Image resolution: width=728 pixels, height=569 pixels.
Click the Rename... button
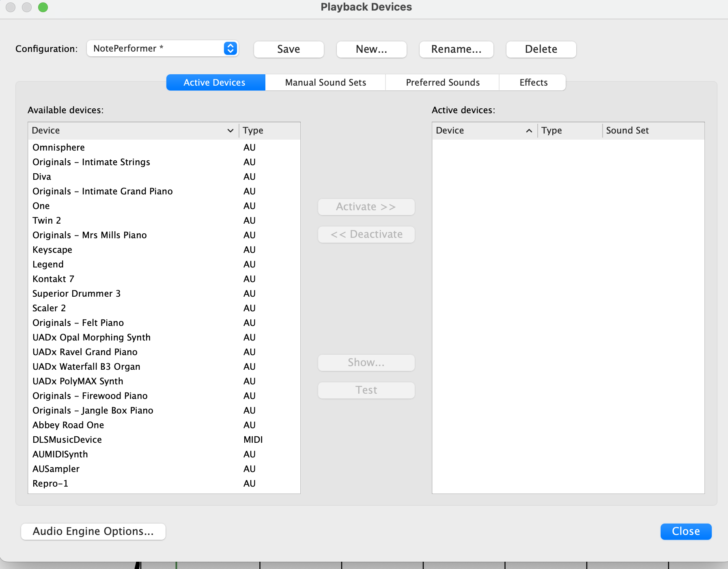456,49
